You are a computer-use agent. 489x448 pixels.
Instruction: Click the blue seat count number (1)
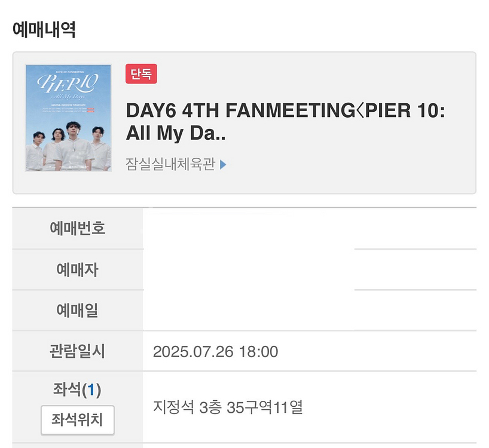91,390
